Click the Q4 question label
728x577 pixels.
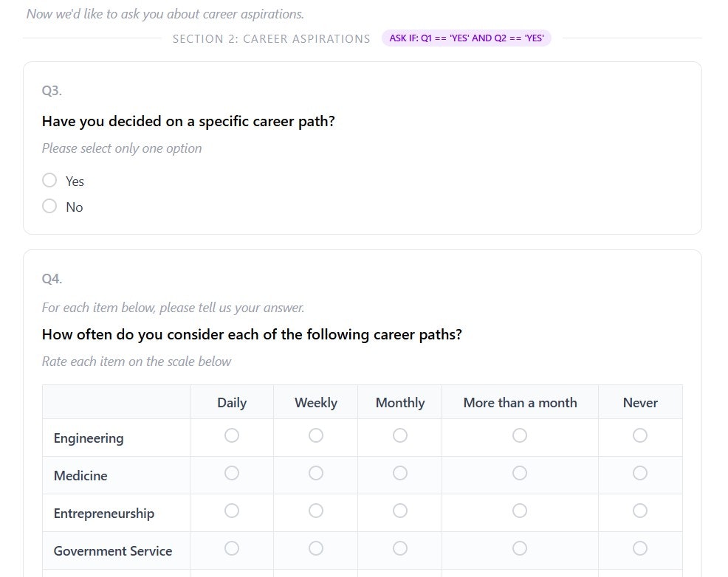tap(52, 278)
